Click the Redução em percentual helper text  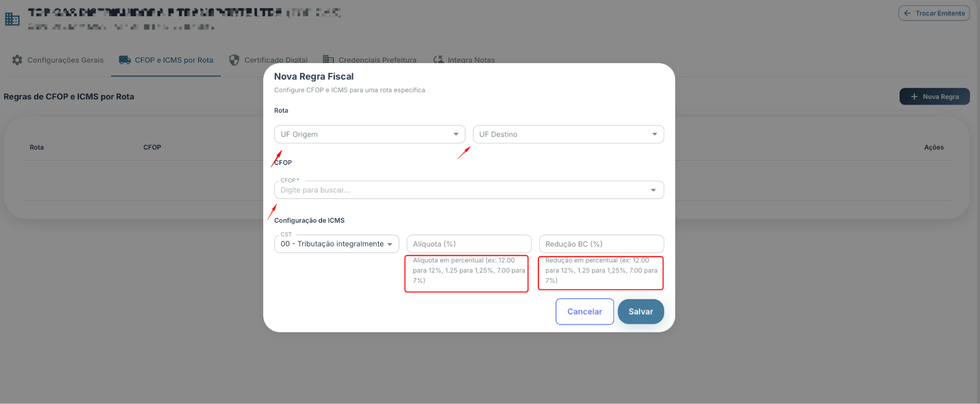602,270
